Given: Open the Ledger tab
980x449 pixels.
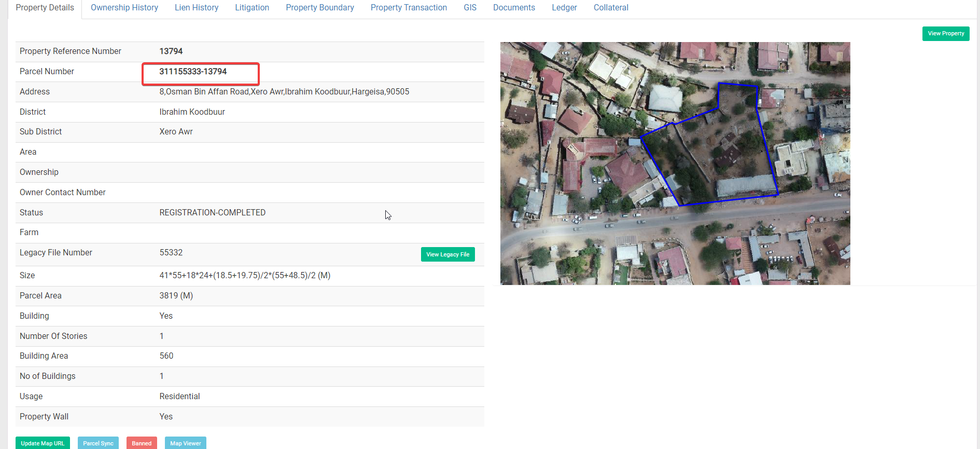Looking at the screenshot, I should 564,8.
